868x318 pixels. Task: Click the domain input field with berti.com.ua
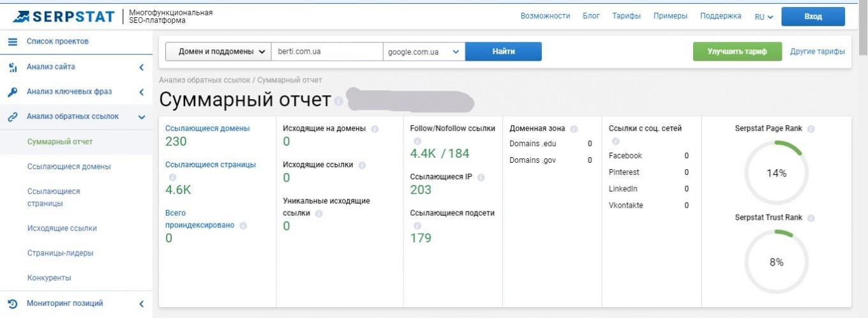click(327, 52)
